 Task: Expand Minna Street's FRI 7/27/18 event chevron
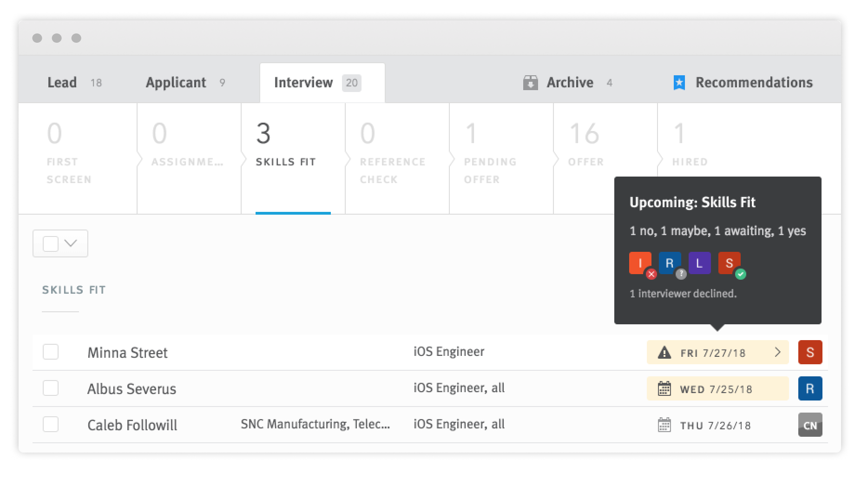(777, 353)
